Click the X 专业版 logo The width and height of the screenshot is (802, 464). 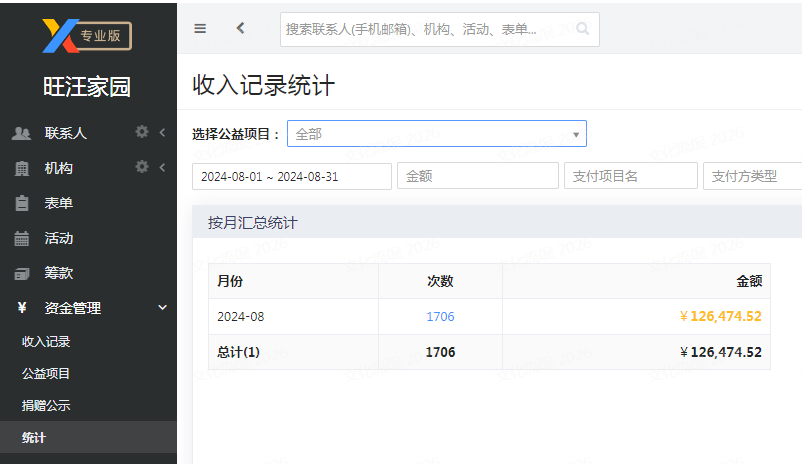coord(87,36)
